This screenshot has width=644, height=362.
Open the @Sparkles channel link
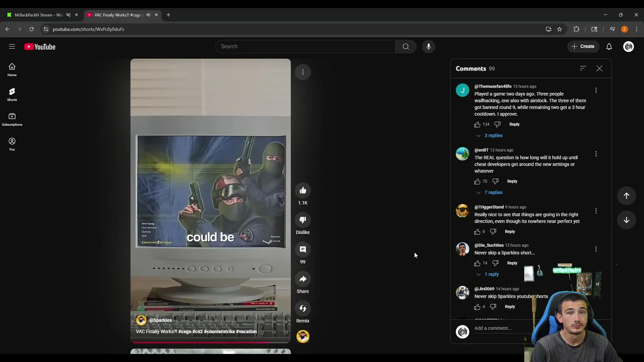[160, 320]
